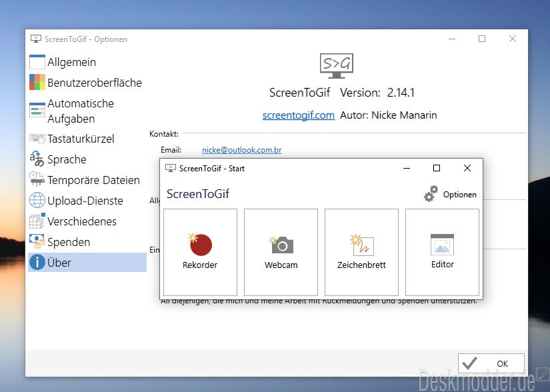Image resolution: width=550 pixels, height=392 pixels.
Task: Open the Upload-Dienste globe icon
Action: click(x=37, y=200)
